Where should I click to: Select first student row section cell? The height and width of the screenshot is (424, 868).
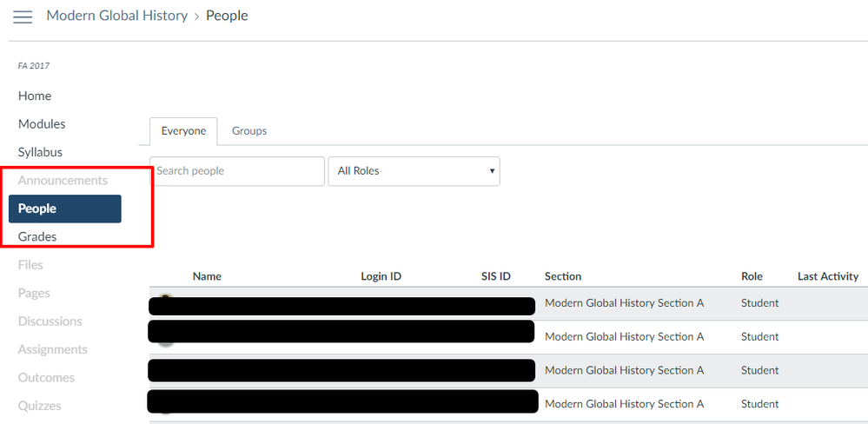(x=624, y=303)
